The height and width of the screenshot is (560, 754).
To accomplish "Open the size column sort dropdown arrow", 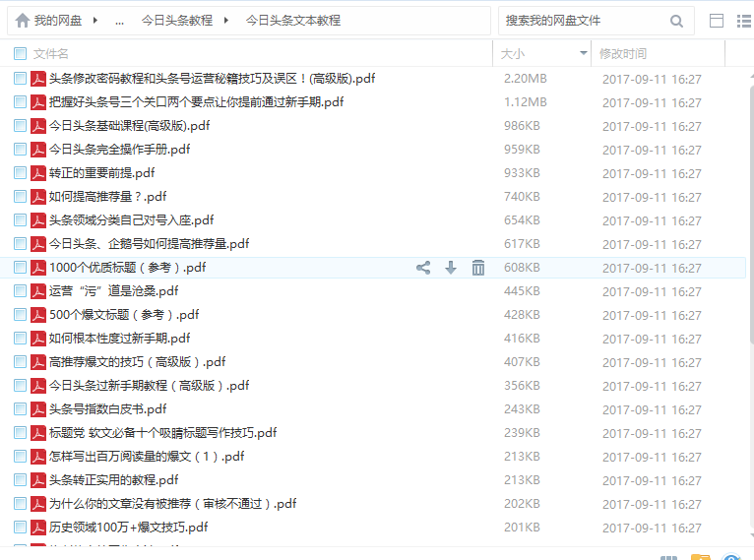I will pos(584,53).
